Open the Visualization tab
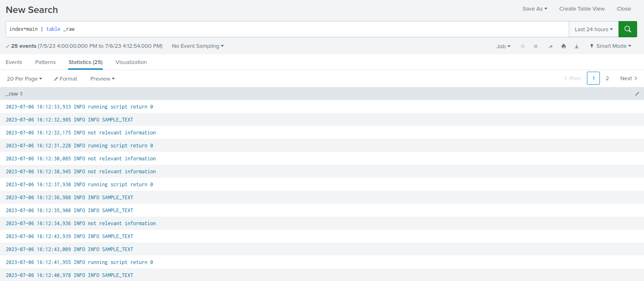 (x=131, y=62)
